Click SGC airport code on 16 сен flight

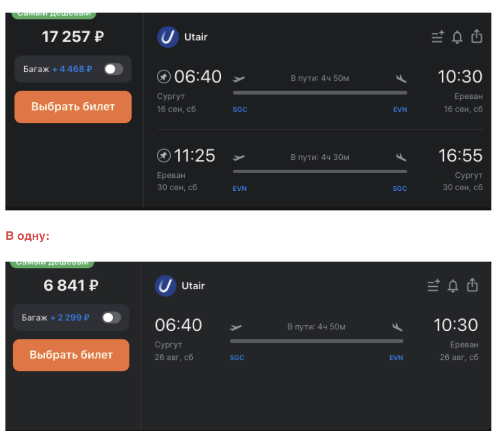point(240,109)
